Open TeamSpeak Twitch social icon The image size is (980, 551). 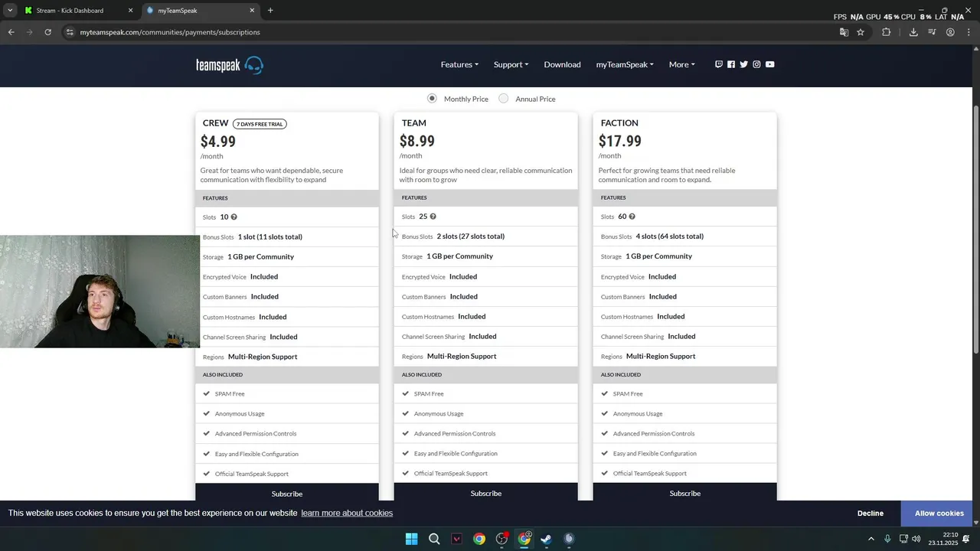coord(718,64)
